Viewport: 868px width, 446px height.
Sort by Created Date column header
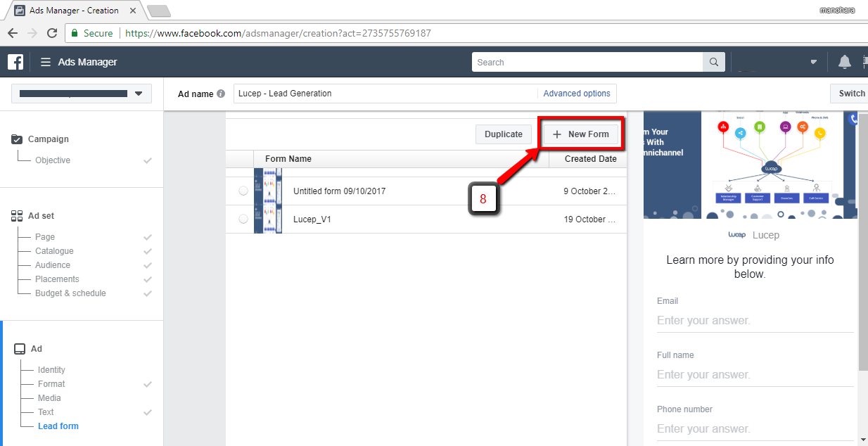[x=589, y=159]
